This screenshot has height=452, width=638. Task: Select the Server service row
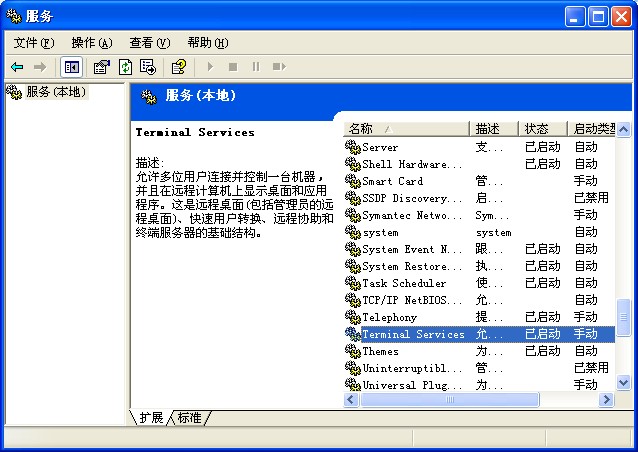point(479,147)
